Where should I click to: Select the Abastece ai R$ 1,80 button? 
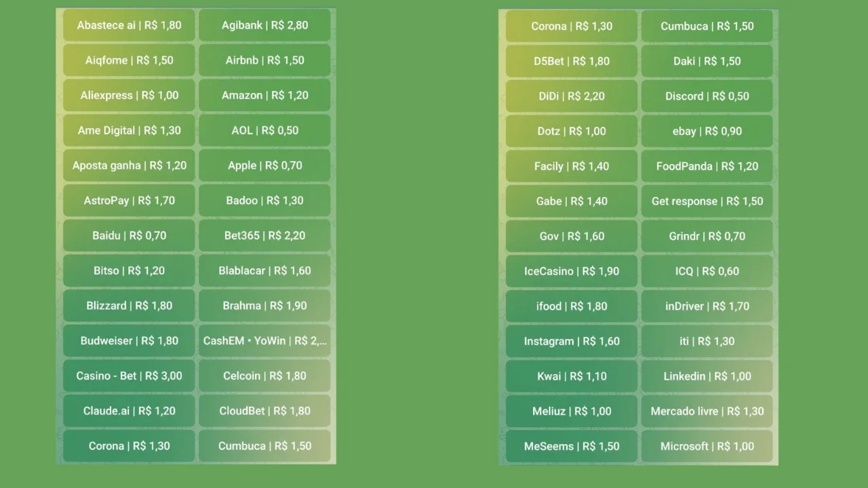pos(129,25)
